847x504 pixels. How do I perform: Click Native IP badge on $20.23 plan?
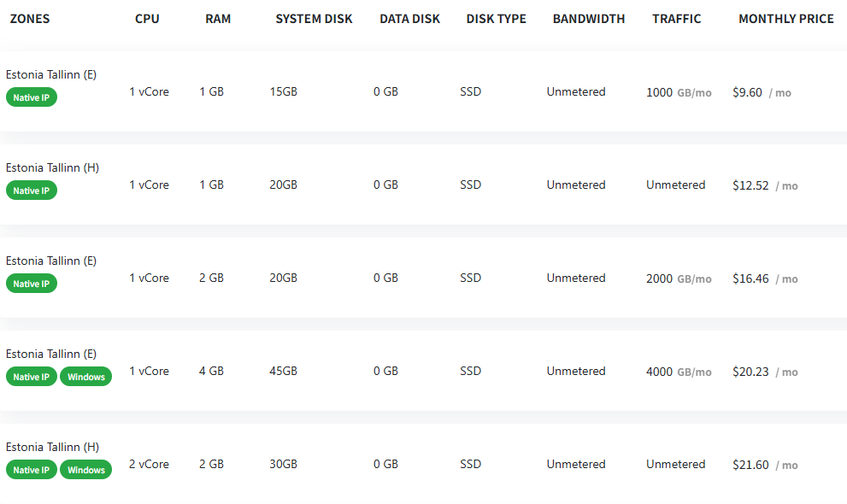pos(32,377)
